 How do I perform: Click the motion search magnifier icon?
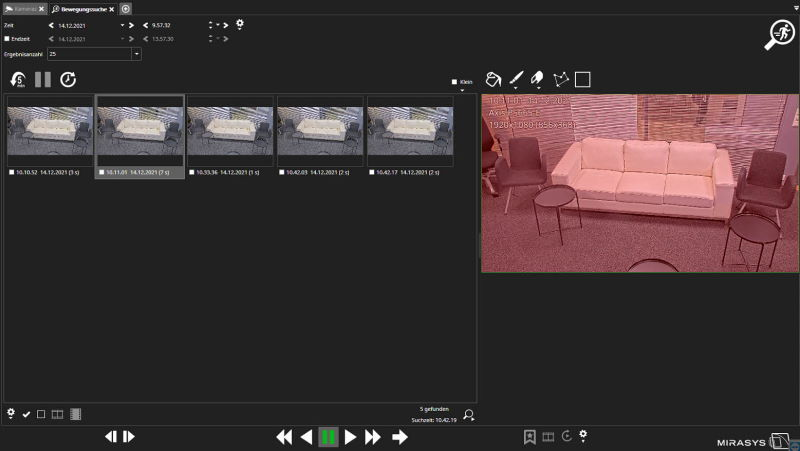779,35
